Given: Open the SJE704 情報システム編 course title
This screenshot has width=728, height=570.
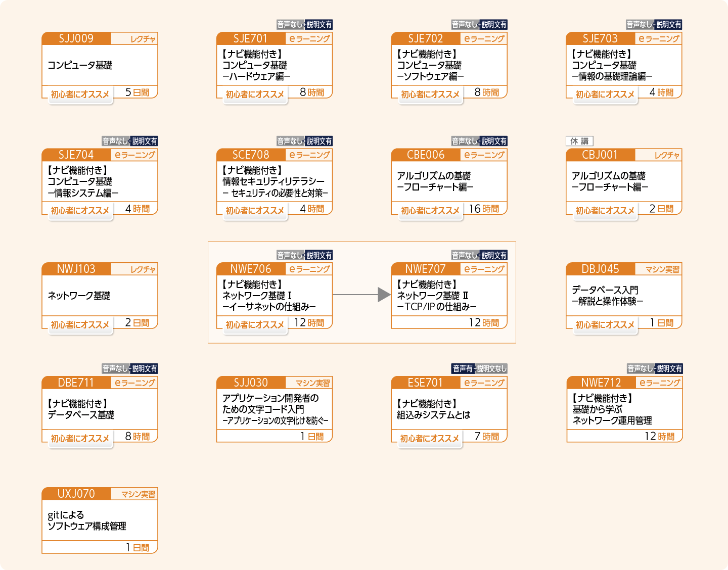Looking at the screenshot, I should [x=83, y=181].
